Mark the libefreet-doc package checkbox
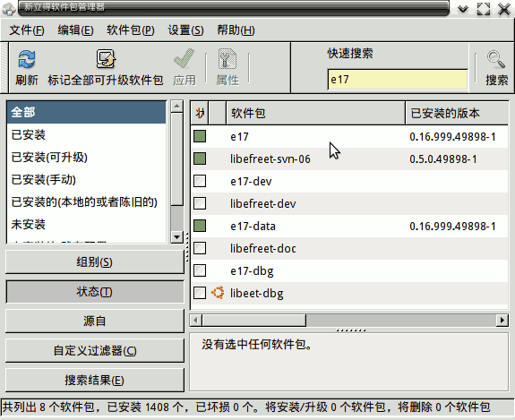 point(200,248)
